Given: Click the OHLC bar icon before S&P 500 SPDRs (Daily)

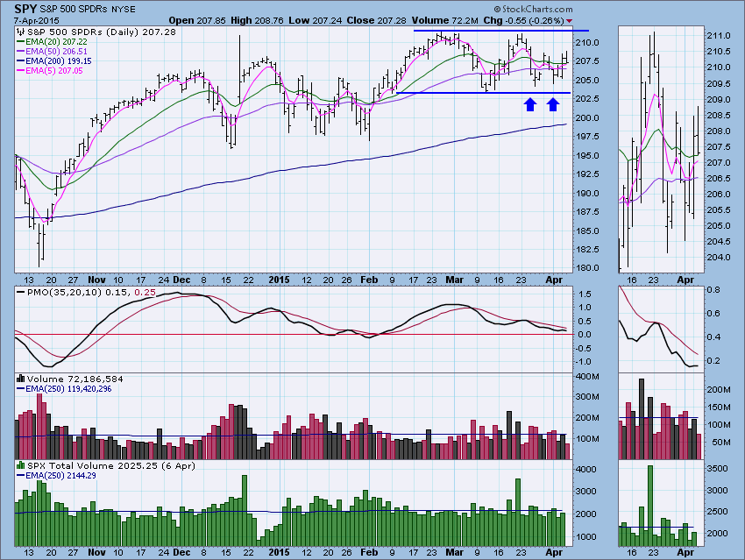Looking at the screenshot, I should (20, 32).
